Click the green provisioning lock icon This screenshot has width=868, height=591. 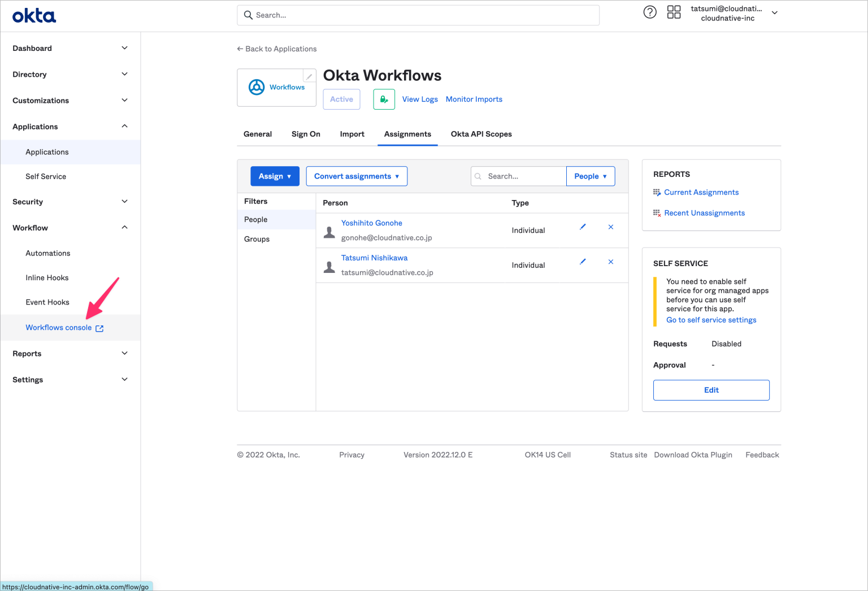point(384,99)
